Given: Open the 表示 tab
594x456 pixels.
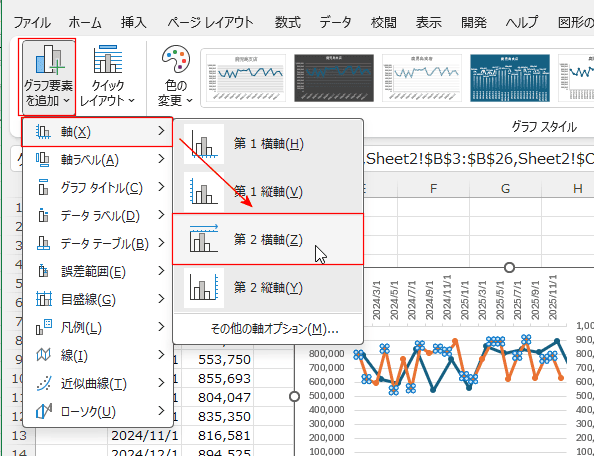Looking at the screenshot, I should click(428, 23).
